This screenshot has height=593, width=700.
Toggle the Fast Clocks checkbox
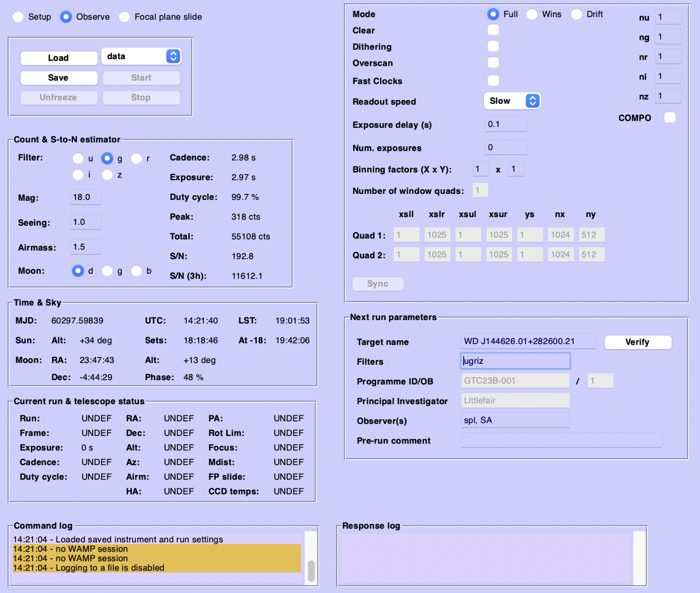[x=493, y=80]
